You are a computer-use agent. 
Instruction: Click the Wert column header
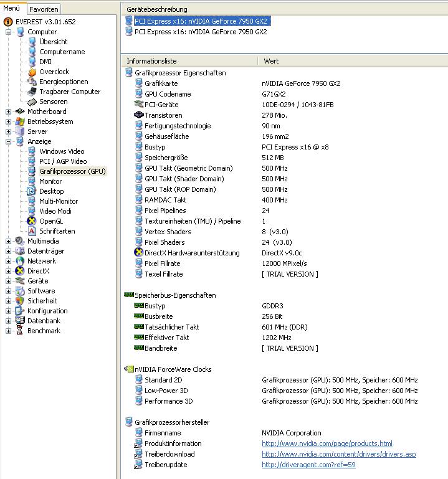pyautogui.click(x=353, y=61)
